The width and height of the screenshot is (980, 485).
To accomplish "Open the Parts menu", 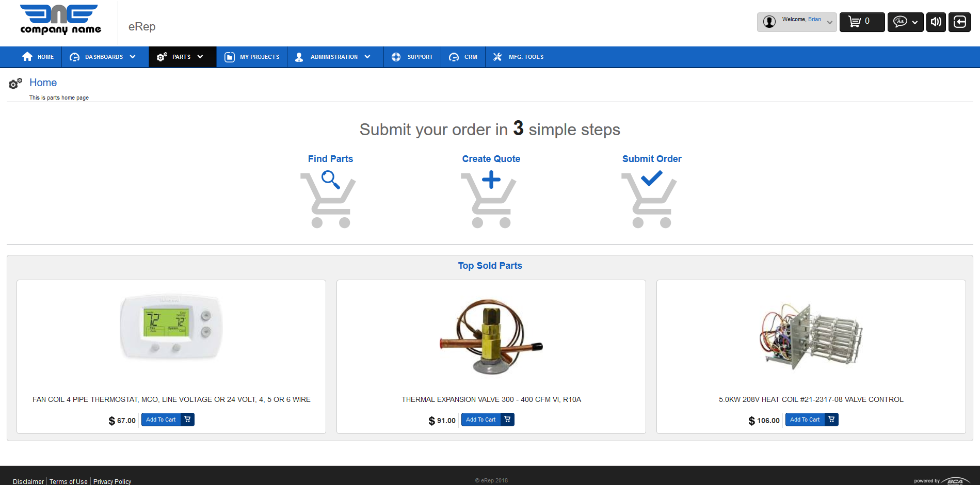I will [182, 57].
